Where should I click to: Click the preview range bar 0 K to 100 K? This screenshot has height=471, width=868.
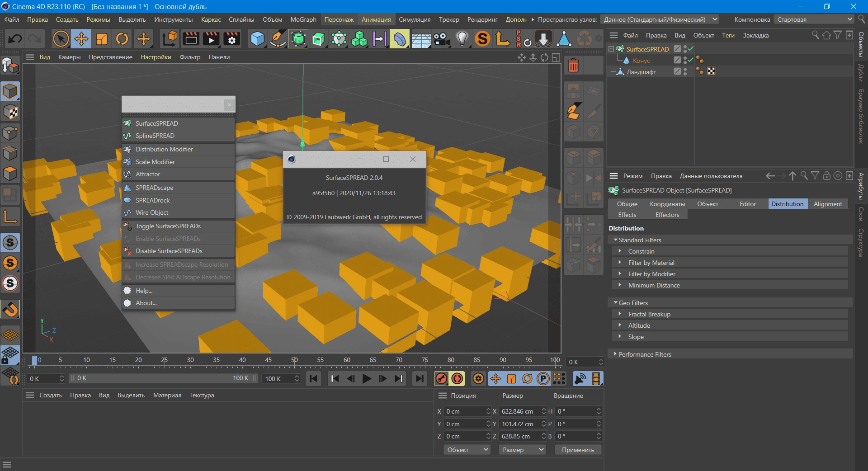(x=163, y=378)
